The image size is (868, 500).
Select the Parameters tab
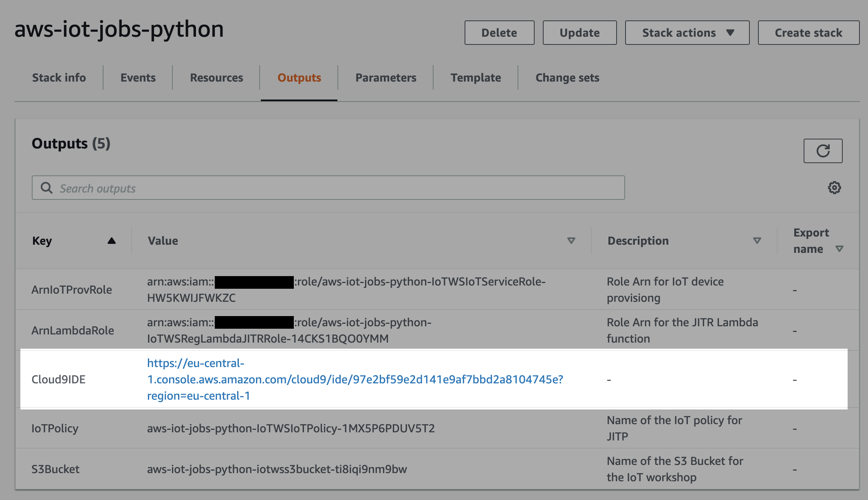386,77
